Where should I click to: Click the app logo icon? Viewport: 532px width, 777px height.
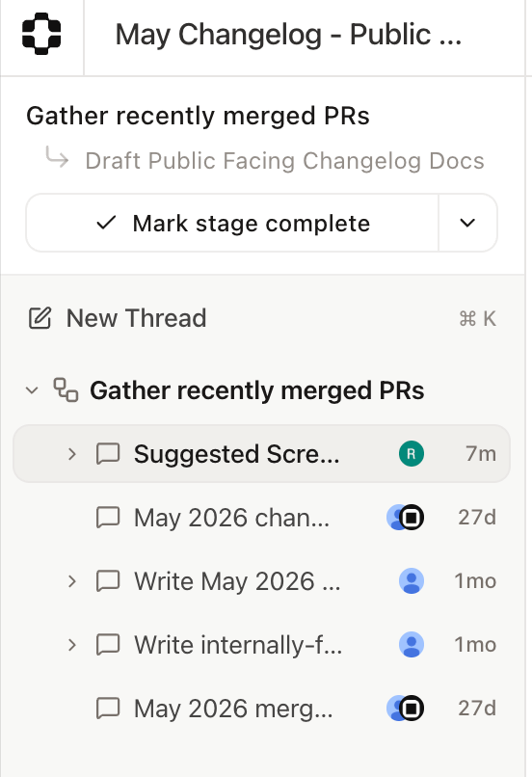(41, 34)
